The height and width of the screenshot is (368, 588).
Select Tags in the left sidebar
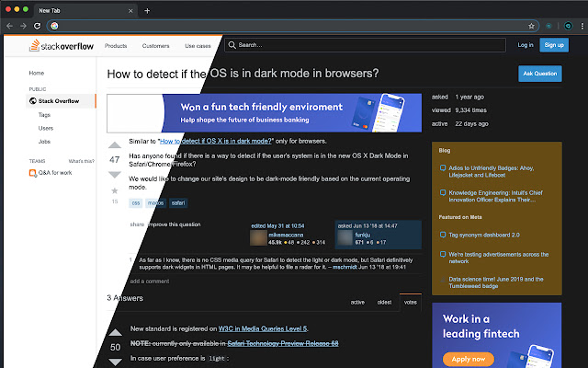pos(44,115)
